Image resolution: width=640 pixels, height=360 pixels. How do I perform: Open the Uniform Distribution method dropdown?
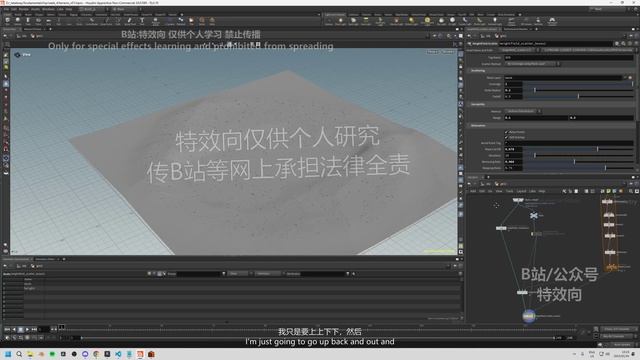coord(523,111)
